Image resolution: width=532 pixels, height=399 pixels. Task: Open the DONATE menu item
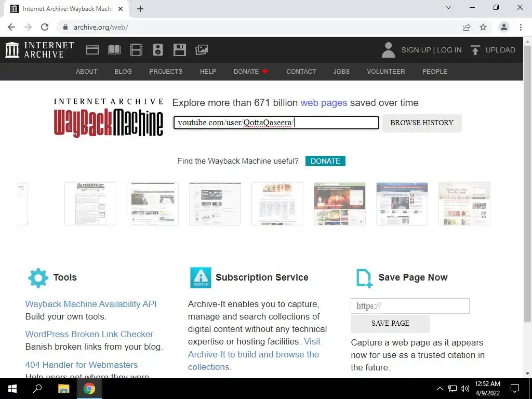250,72
